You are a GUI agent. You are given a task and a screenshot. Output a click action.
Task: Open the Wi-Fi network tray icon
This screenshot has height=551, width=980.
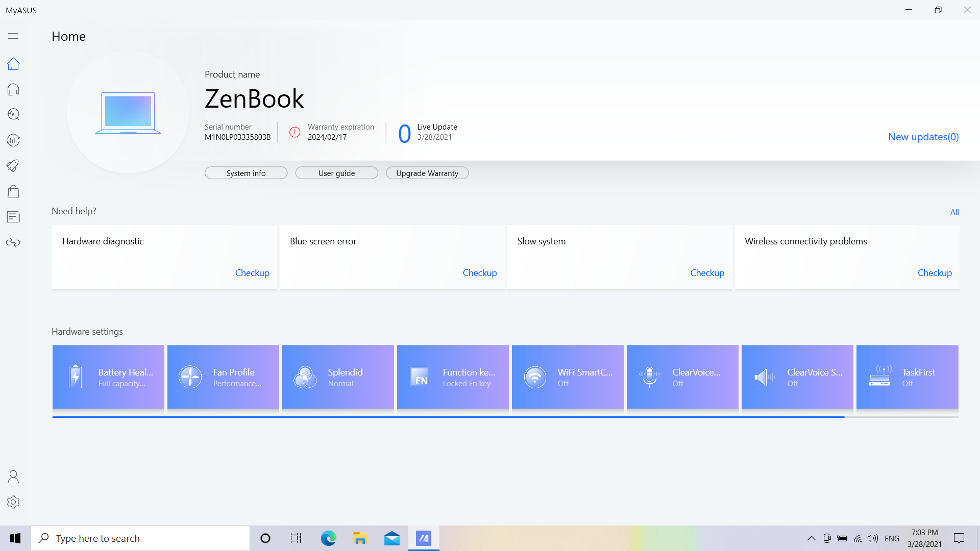click(x=857, y=538)
